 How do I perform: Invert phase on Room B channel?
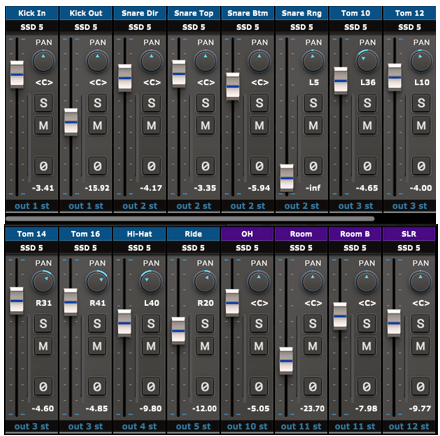pos(367,386)
